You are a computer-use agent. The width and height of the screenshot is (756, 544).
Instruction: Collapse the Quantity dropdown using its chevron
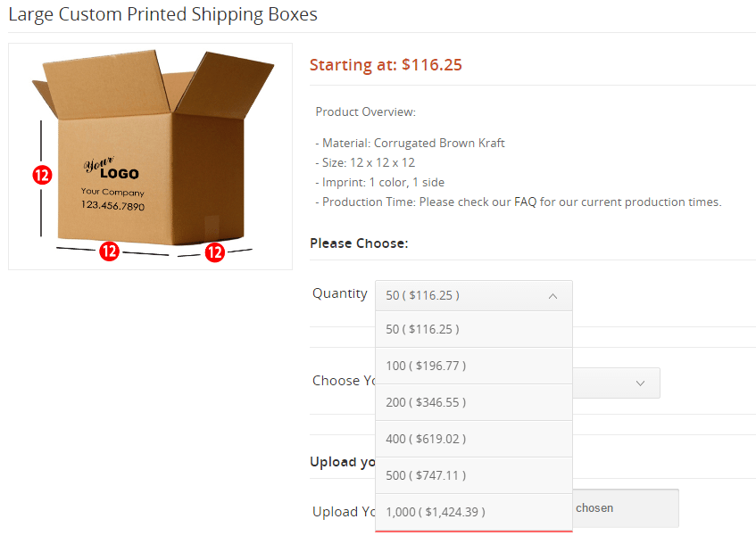click(x=552, y=296)
